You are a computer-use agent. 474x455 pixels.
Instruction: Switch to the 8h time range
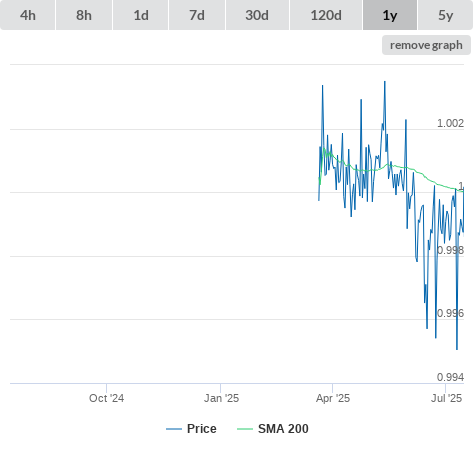[84, 15]
